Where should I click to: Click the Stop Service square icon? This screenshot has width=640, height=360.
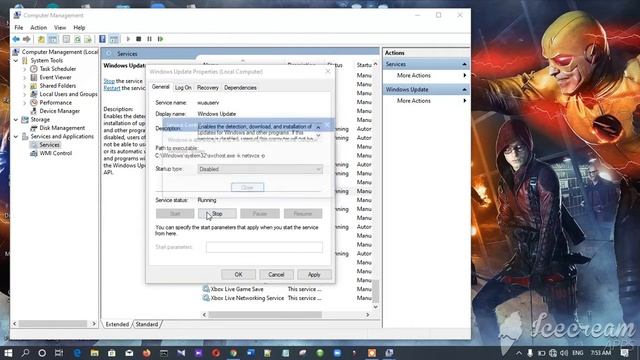(x=139, y=39)
